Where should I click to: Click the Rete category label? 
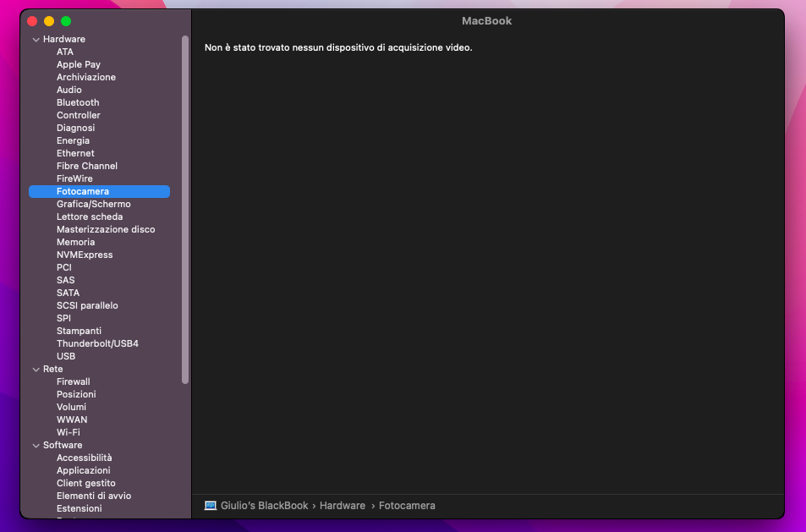pyautogui.click(x=53, y=369)
